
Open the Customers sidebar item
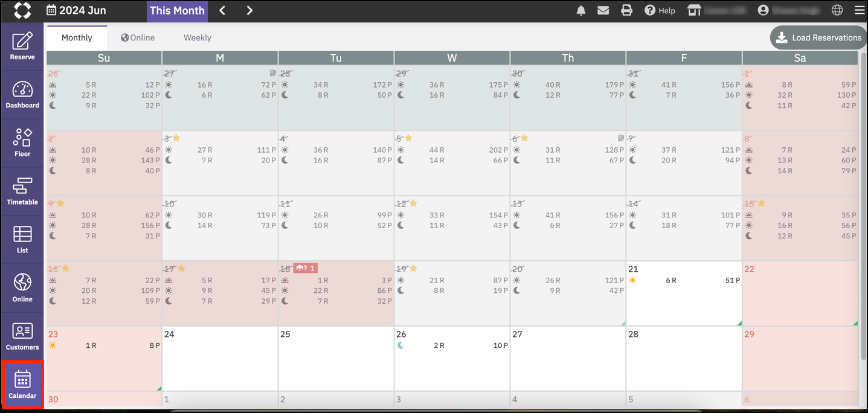(22, 336)
